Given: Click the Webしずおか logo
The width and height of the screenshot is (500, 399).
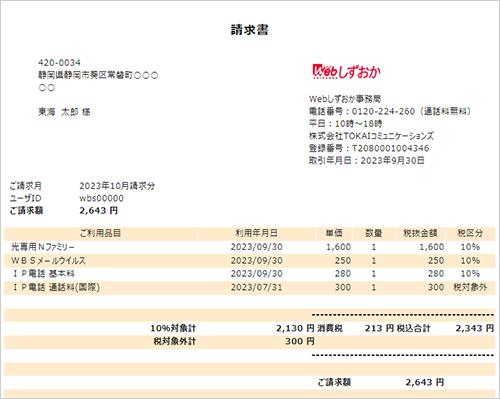Looking at the screenshot, I should tap(346, 71).
